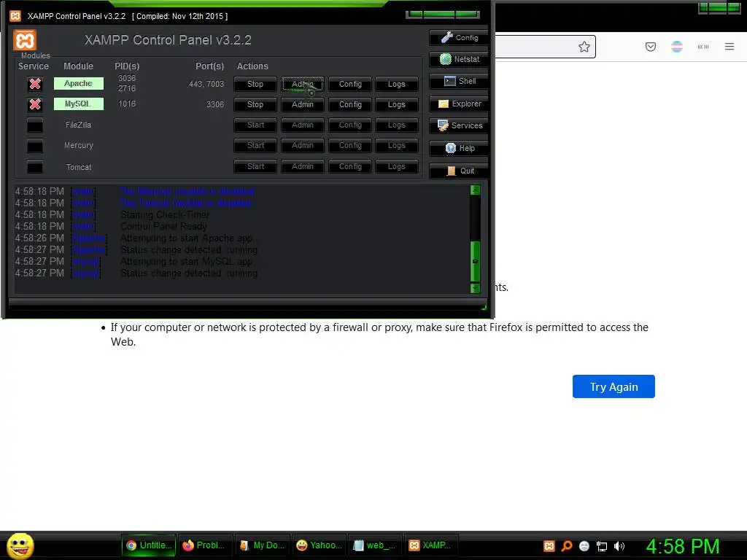Quit the XAMPP Control Panel
Screen dimensions: 747x560
coord(458,171)
